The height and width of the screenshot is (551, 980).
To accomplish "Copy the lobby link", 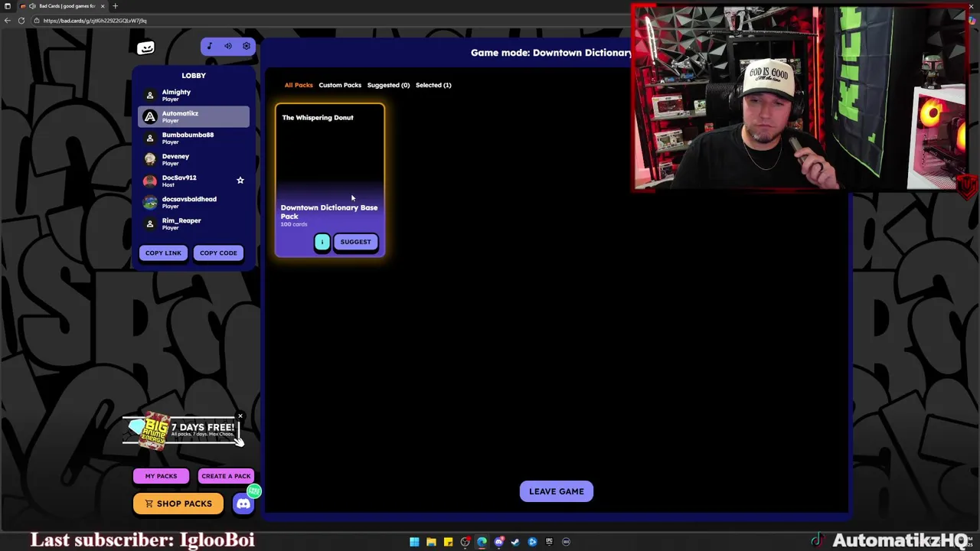I will (163, 253).
